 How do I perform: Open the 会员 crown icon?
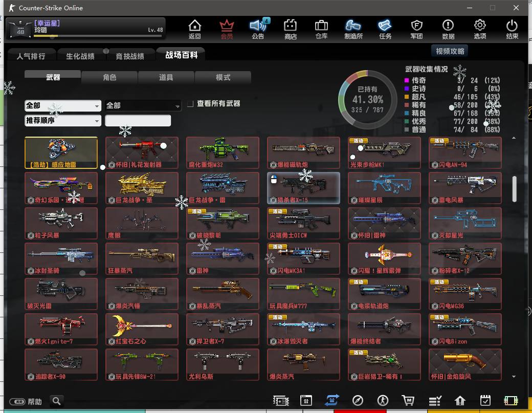227,29
